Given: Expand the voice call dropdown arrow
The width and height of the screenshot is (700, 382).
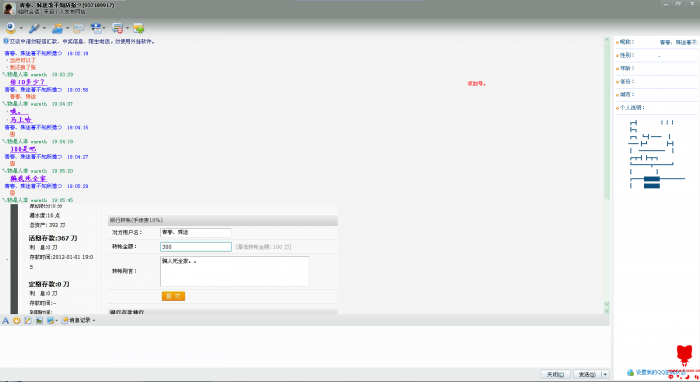Looking at the screenshot, I should pyautogui.click(x=44, y=29).
